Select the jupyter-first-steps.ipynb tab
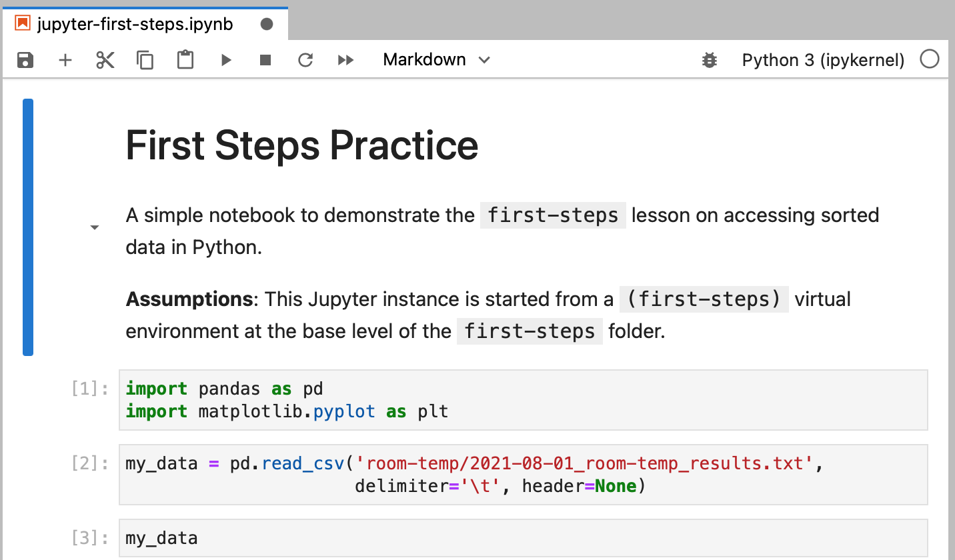955x560 pixels. click(x=145, y=25)
